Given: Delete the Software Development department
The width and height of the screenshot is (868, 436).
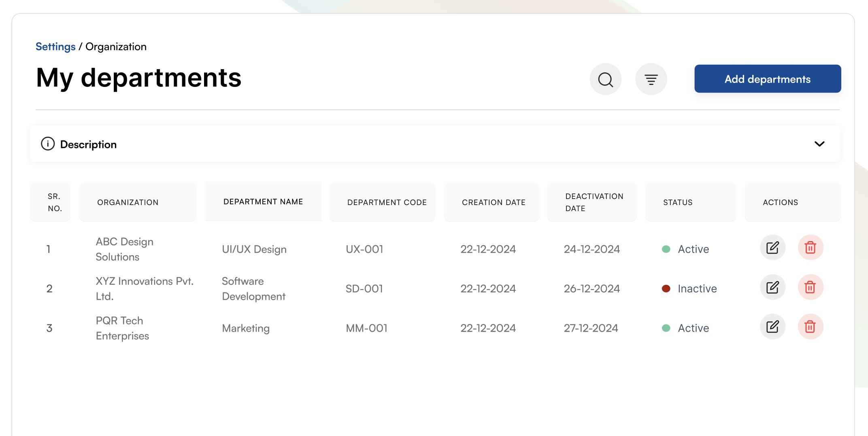Looking at the screenshot, I should click(x=810, y=287).
